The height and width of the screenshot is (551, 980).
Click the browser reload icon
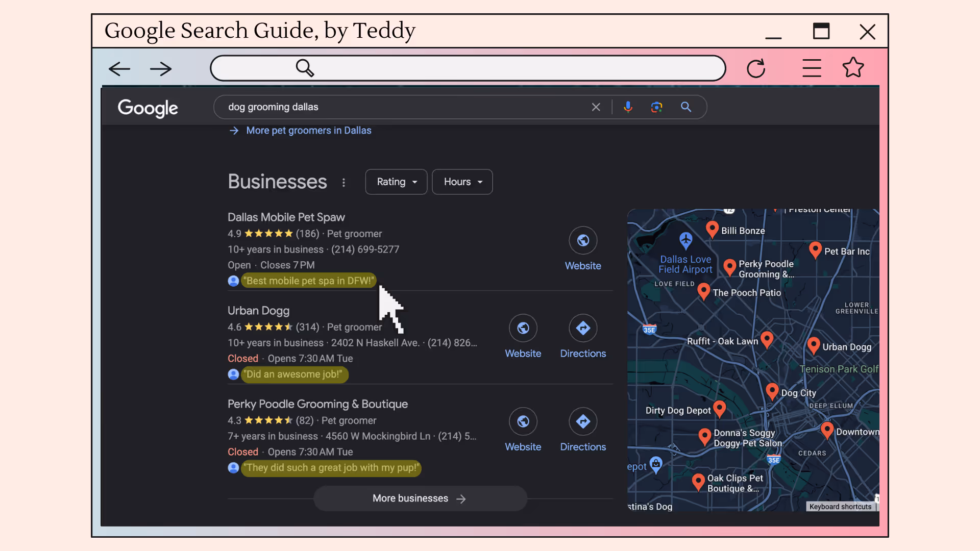pyautogui.click(x=756, y=68)
